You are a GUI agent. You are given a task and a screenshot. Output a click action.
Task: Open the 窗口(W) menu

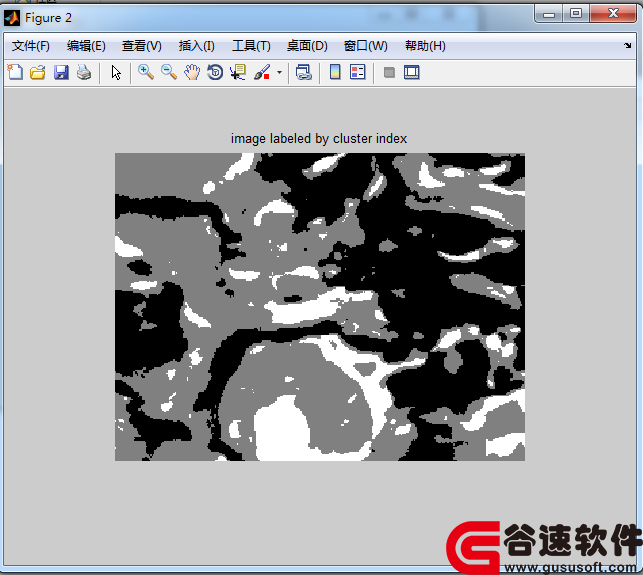[x=365, y=46]
